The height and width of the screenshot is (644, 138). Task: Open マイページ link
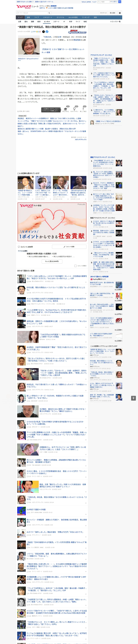tap(103, 13)
